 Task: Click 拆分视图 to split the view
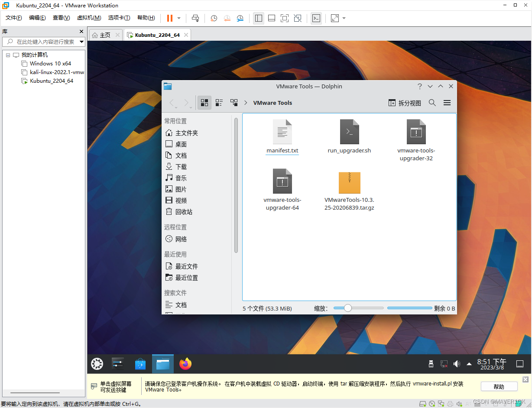[x=405, y=103]
